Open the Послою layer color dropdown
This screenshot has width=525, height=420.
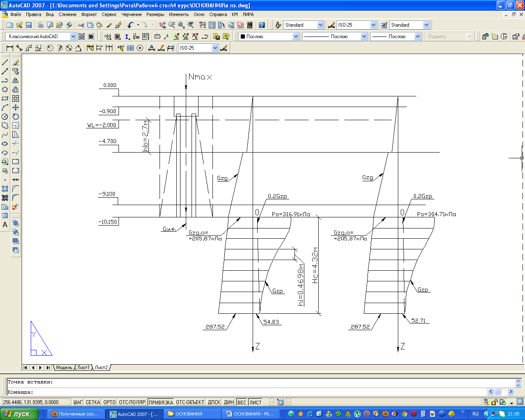pos(296,37)
